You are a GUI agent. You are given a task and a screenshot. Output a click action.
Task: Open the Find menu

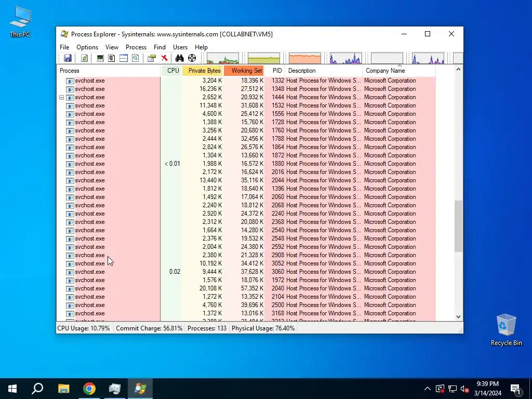coord(159,47)
